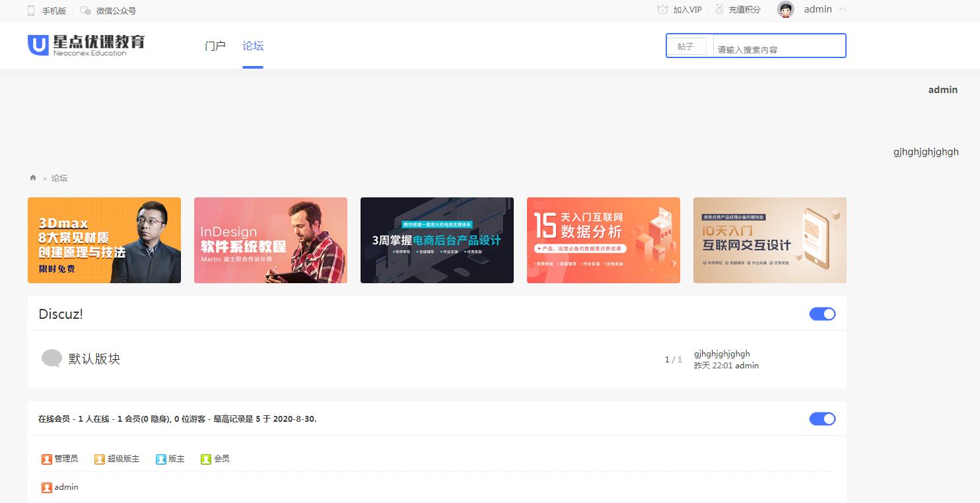Click the 星点优课教育 logo

coord(86,45)
